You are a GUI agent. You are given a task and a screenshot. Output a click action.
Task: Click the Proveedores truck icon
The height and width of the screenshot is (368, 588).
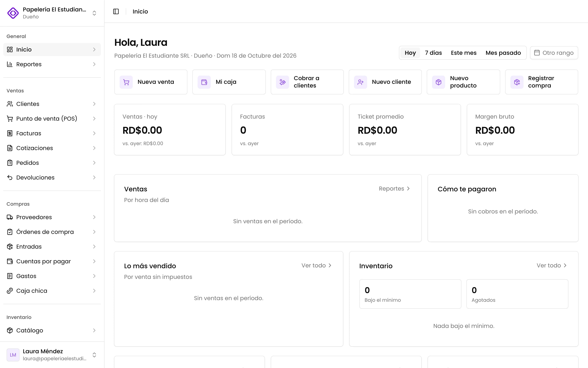coord(10,217)
